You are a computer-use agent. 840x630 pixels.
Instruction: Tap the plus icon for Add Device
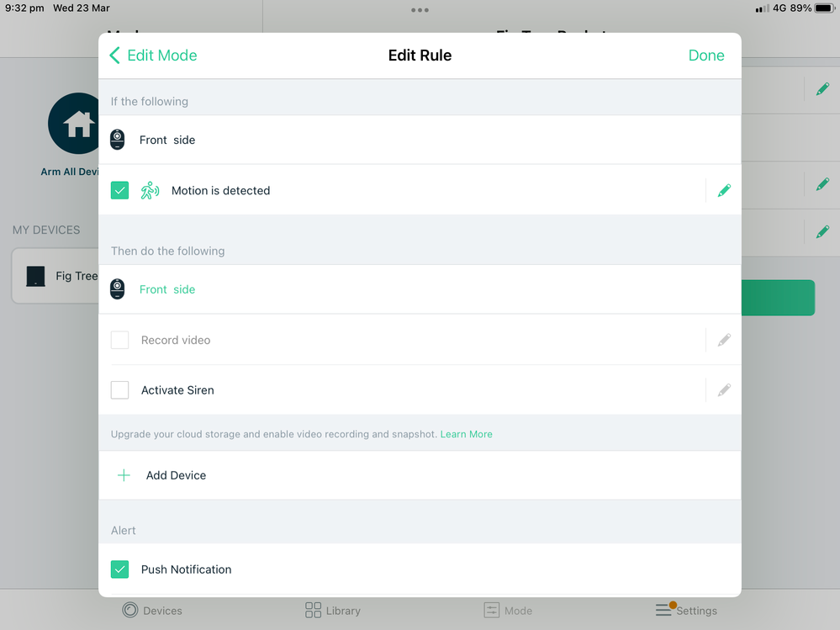tap(124, 475)
